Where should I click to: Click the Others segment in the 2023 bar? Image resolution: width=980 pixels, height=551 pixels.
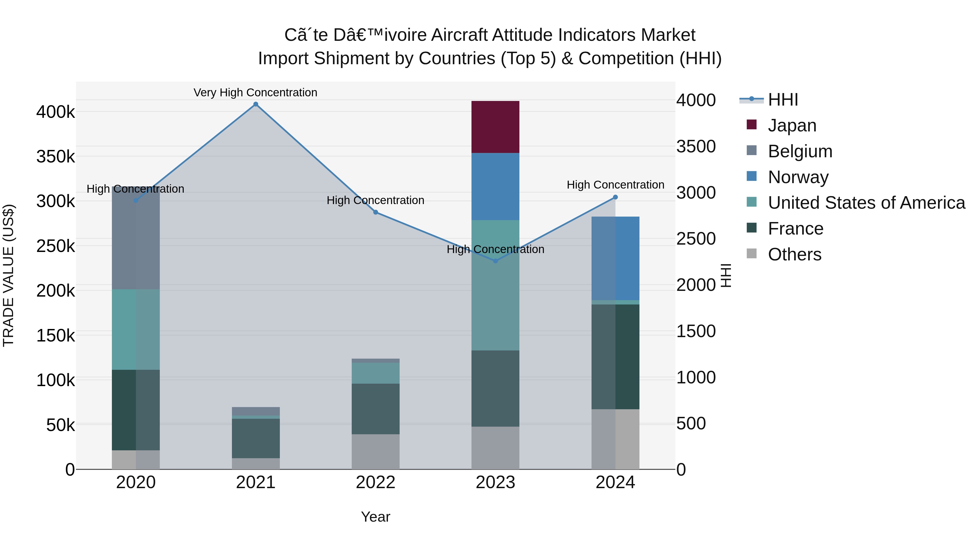click(x=495, y=448)
